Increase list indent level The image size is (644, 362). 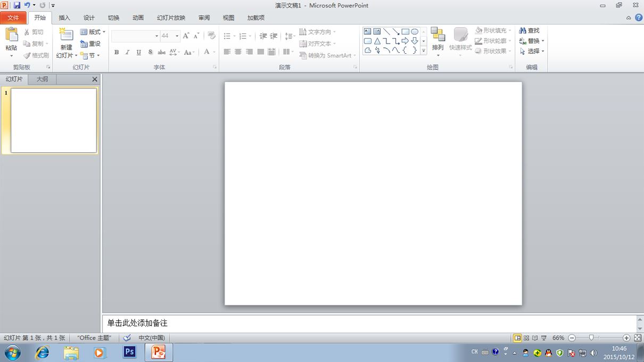tap(274, 36)
